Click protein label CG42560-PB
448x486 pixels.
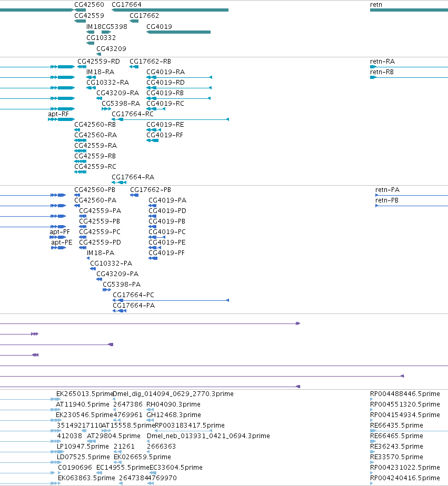pyautogui.click(x=95, y=190)
